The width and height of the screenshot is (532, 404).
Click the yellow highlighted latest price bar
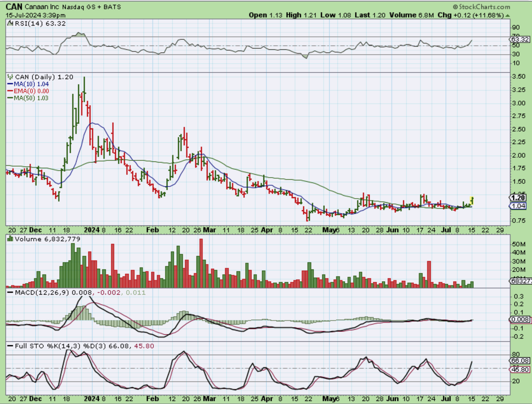pos(472,201)
